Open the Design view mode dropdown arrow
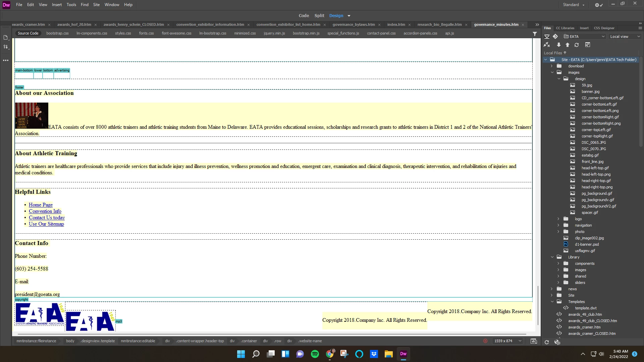The width and height of the screenshot is (644, 362). [349, 16]
